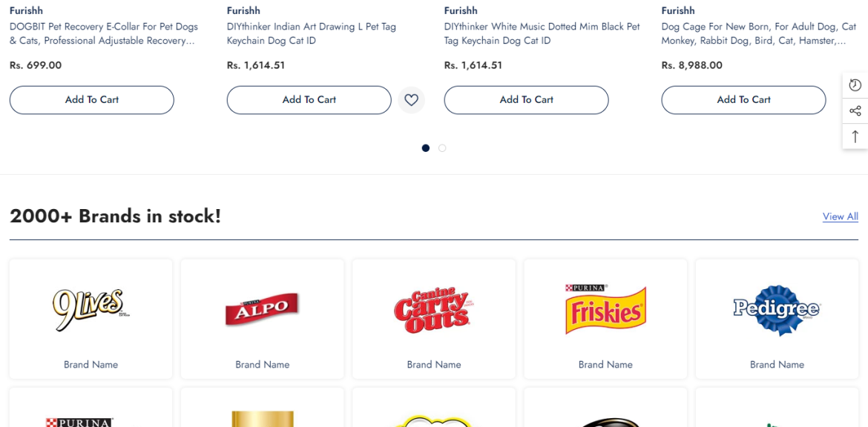
Task: Add Indian Art Drawing pet tag to cart
Action: 309,100
